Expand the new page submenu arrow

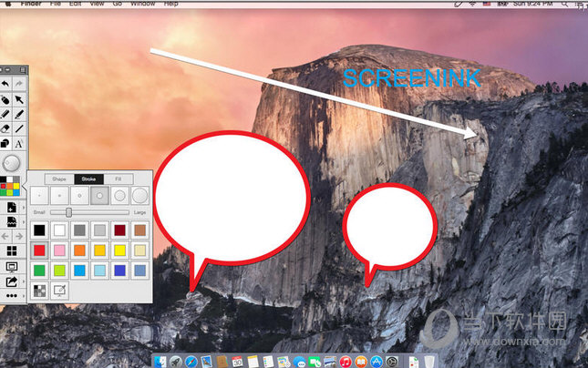coord(24,208)
